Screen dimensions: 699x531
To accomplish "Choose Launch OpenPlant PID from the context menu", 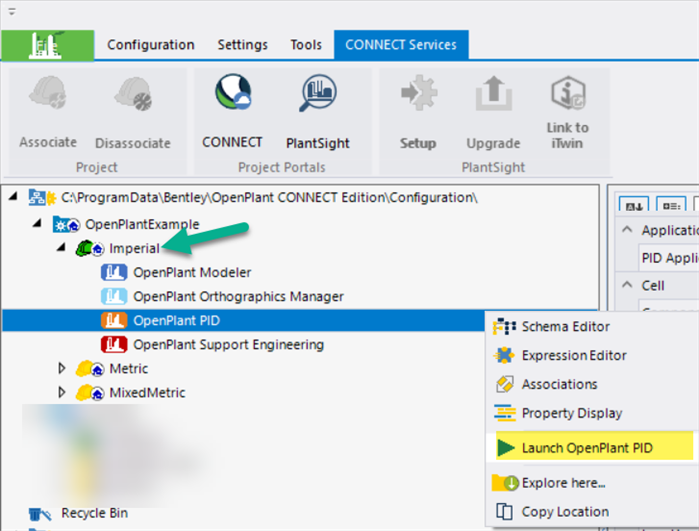I will click(586, 448).
